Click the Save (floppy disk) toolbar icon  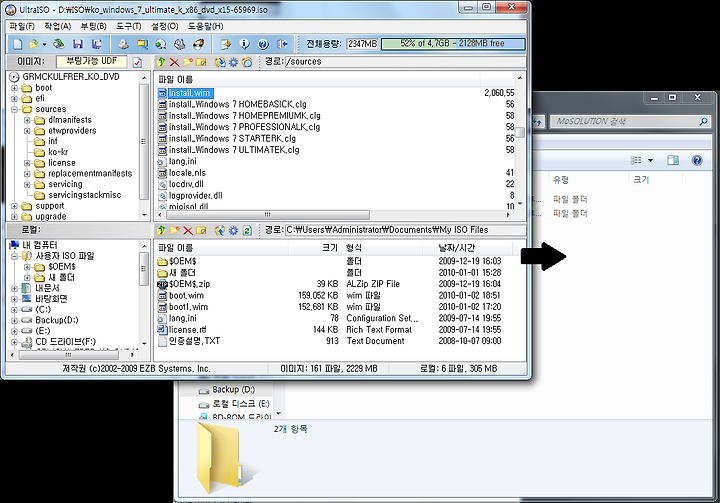click(78, 44)
